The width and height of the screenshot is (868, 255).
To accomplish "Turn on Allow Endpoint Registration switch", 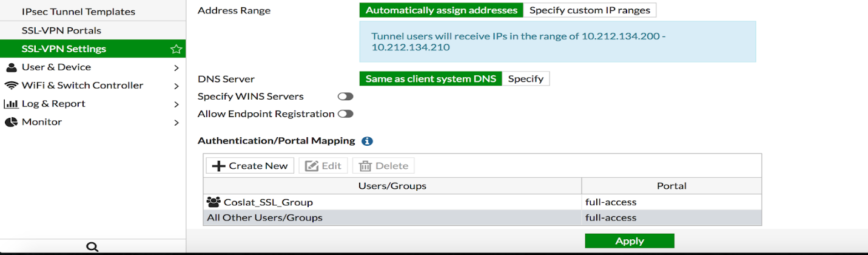I will point(345,114).
